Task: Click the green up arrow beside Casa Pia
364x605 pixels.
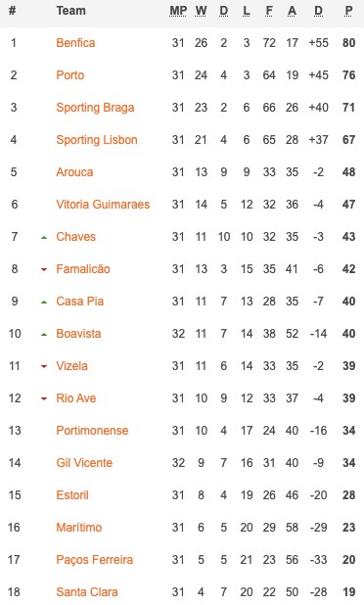Action: pyautogui.click(x=44, y=302)
